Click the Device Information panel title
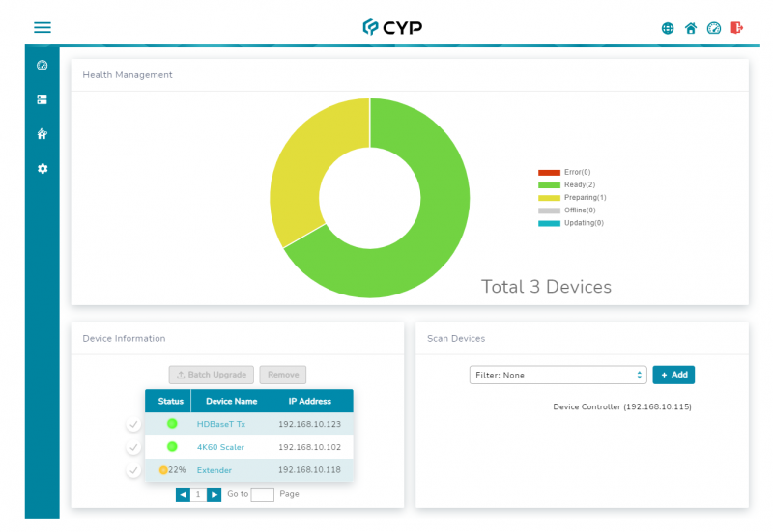Image resolution: width=773 pixels, height=532 pixels. tap(124, 338)
